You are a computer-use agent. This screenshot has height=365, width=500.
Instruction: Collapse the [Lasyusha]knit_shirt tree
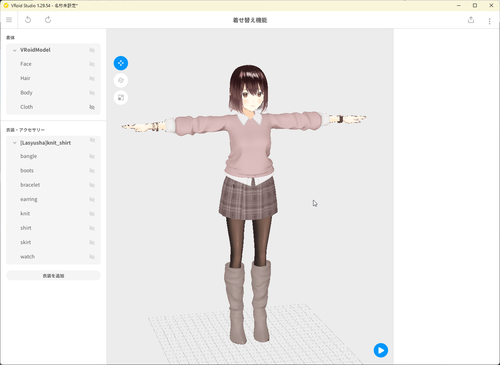point(14,143)
